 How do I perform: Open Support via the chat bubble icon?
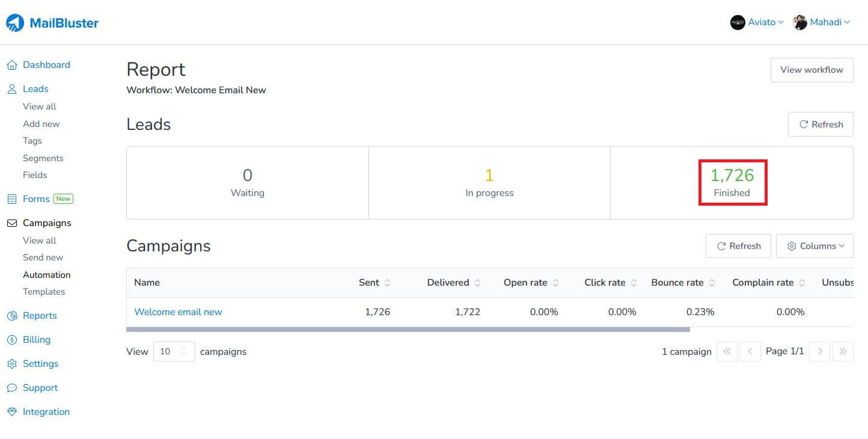pyautogui.click(x=13, y=387)
